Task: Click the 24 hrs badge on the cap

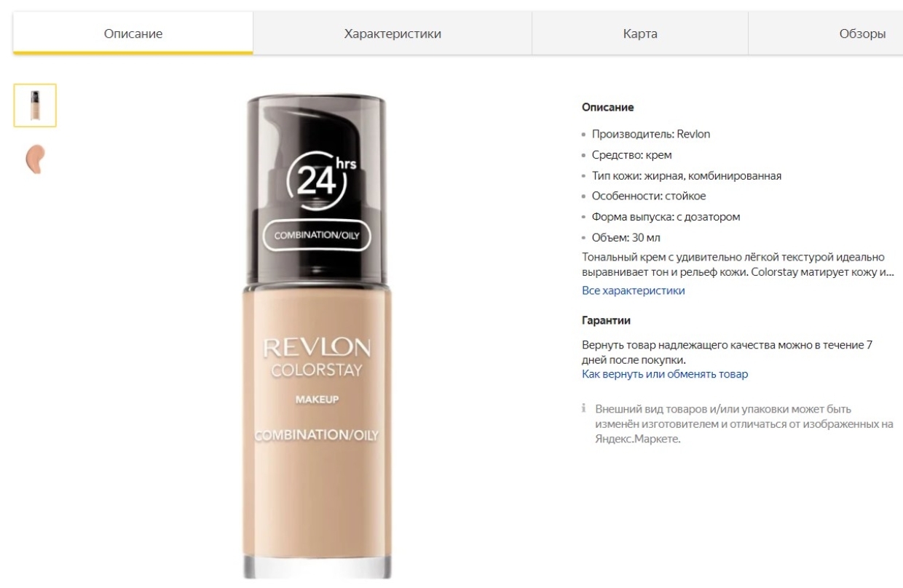Action: pyautogui.click(x=322, y=175)
